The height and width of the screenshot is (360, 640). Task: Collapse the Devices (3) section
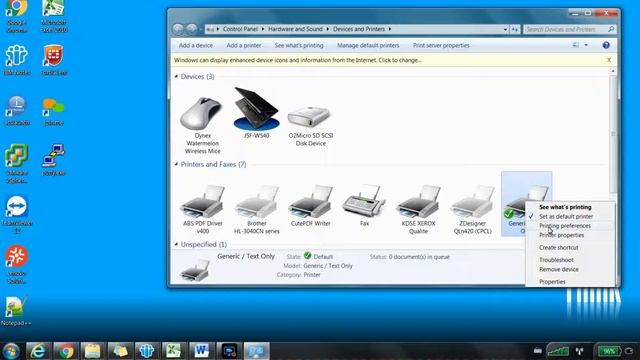pyautogui.click(x=176, y=76)
